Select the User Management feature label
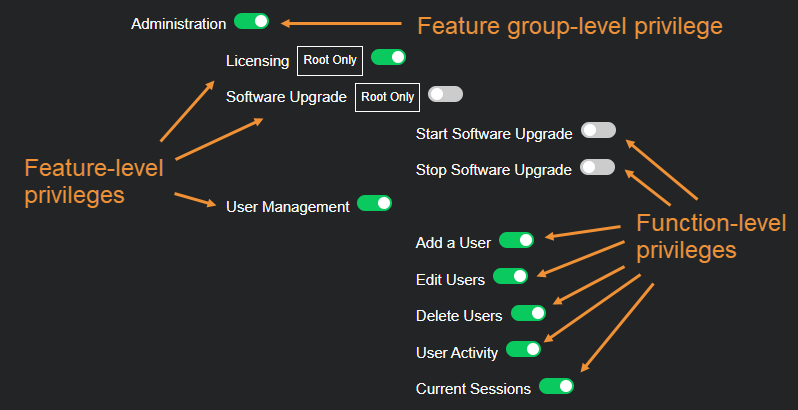798x410 pixels. pos(287,206)
